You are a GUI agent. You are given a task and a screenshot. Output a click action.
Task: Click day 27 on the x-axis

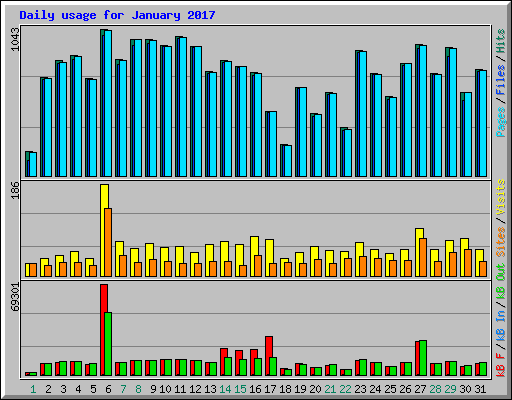420,389
